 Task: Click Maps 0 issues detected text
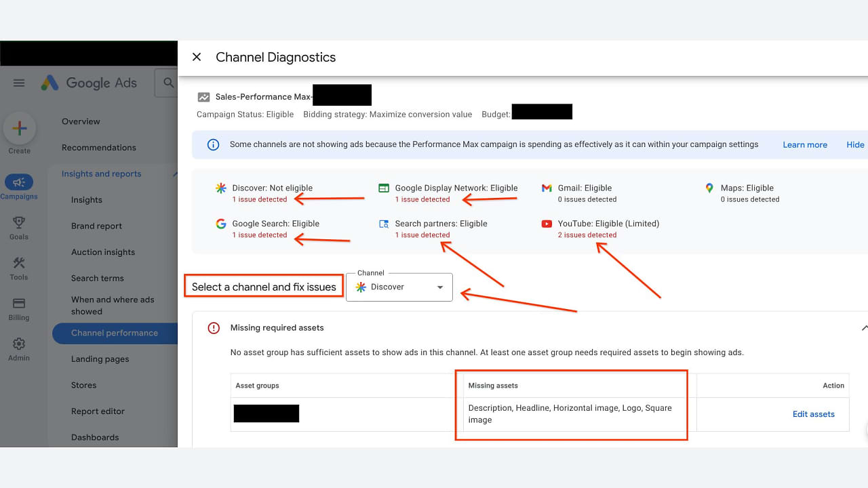750,199
